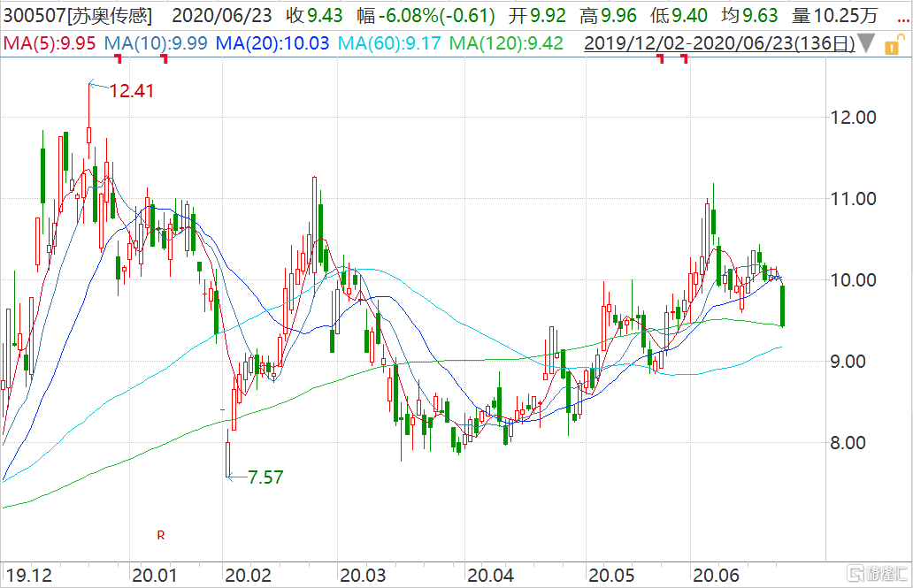This screenshot has height=588, width=913.
Task: Click the volume value 量 10.25万
Action: coord(834,16)
